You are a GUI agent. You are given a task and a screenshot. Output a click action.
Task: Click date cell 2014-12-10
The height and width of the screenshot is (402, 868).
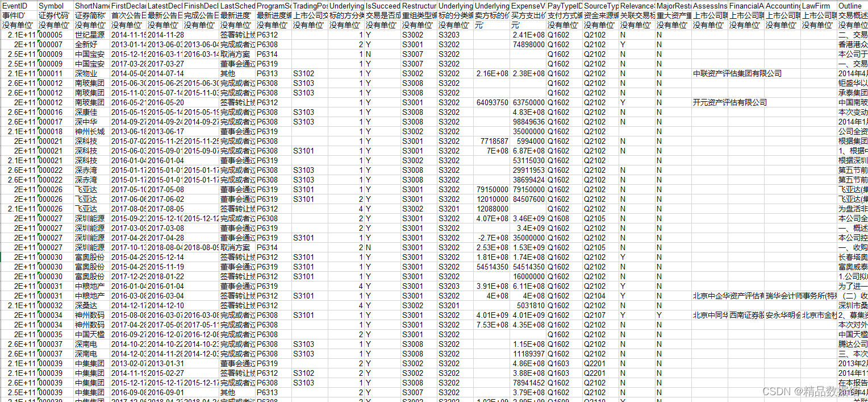point(164,305)
